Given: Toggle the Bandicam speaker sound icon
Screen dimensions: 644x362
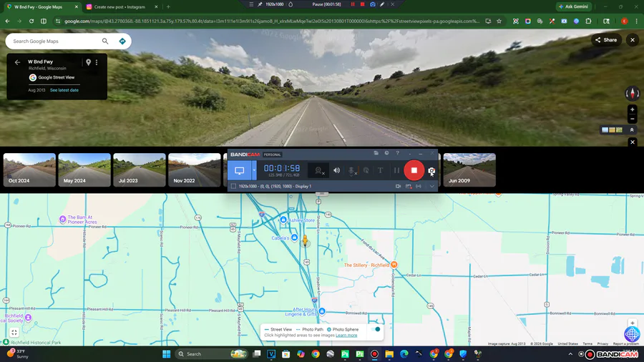Looking at the screenshot, I should coord(336,170).
